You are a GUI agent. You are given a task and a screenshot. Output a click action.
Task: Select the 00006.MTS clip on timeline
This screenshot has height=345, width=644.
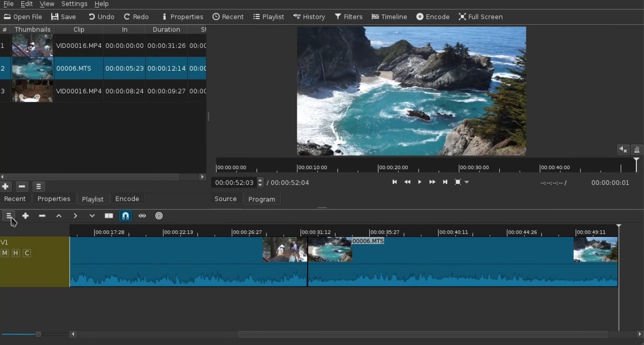pos(462,262)
